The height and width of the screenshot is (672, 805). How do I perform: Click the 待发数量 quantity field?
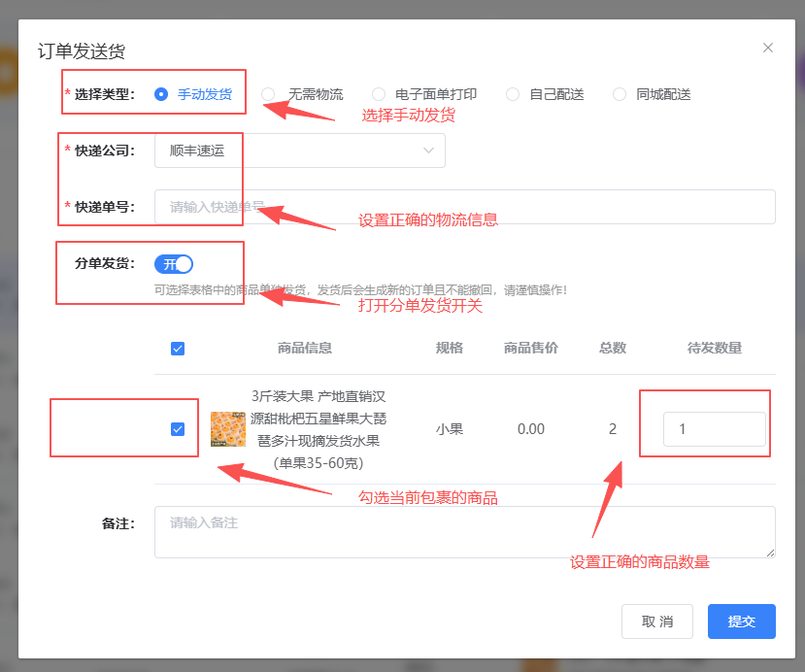click(x=714, y=429)
